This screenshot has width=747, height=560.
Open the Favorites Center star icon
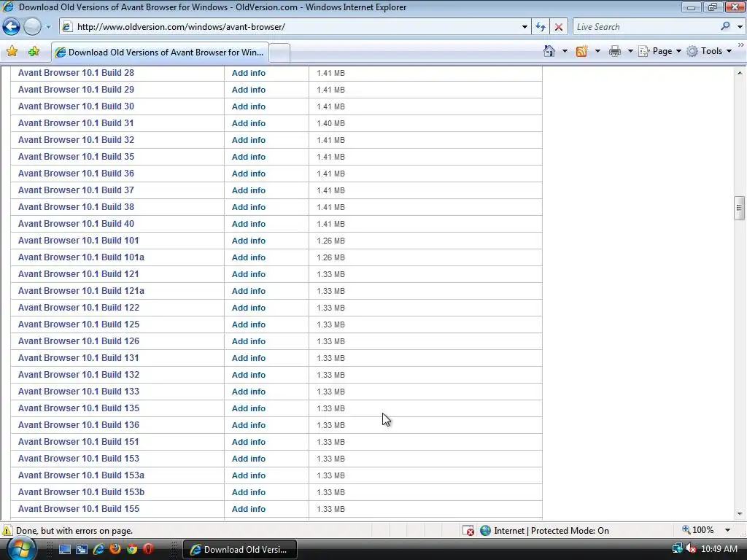tap(12, 52)
